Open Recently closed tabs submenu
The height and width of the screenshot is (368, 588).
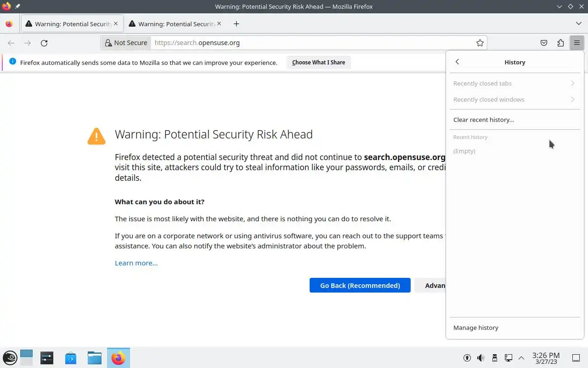pyautogui.click(x=514, y=83)
